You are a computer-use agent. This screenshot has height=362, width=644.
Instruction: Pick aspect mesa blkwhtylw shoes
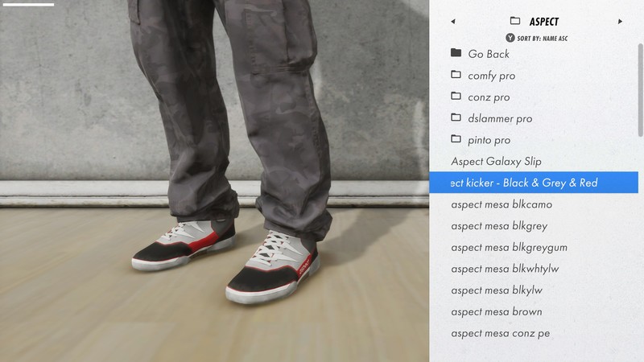click(x=505, y=269)
